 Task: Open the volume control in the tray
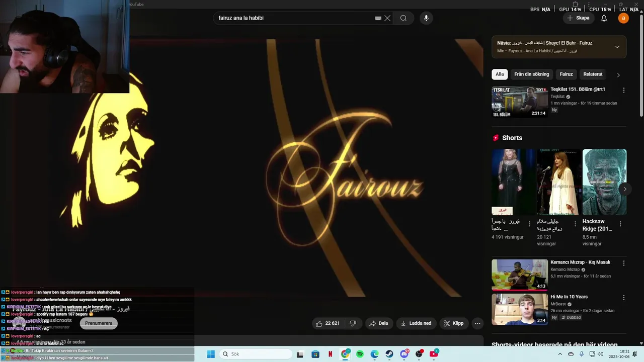[x=600, y=354]
